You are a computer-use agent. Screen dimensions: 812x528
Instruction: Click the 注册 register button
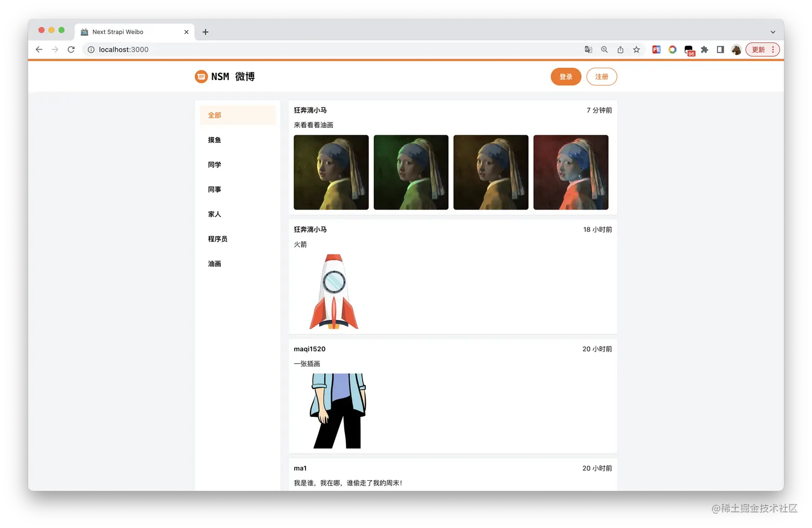click(601, 77)
